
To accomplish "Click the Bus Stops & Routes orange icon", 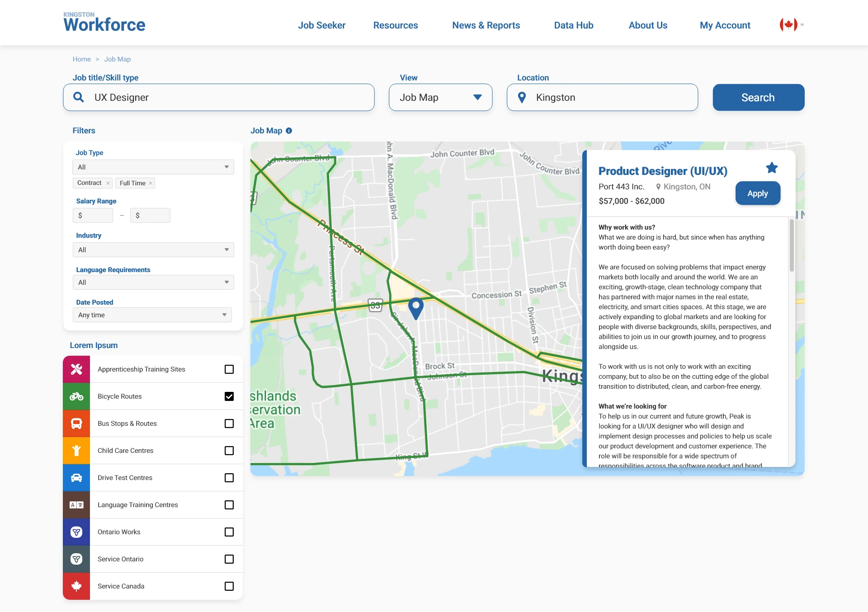I will (76, 424).
